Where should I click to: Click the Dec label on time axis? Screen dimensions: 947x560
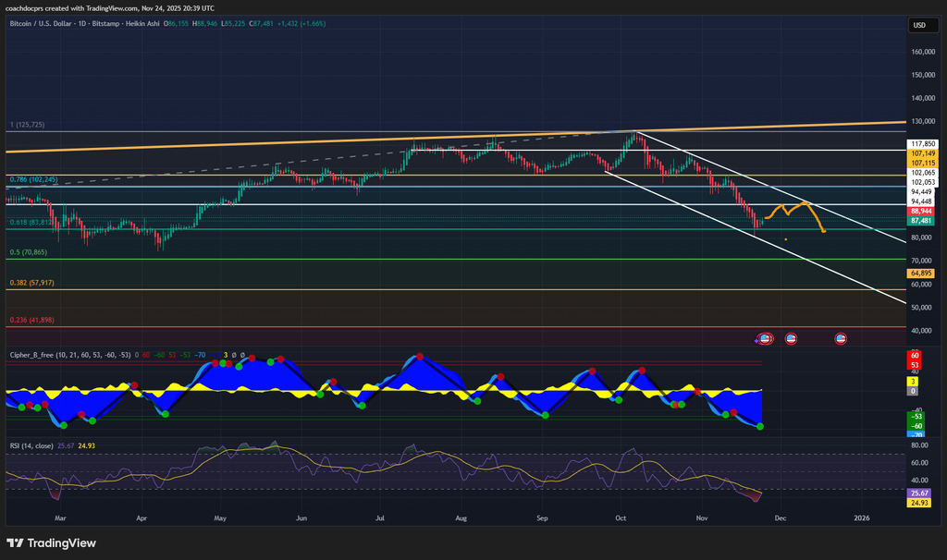(779, 520)
